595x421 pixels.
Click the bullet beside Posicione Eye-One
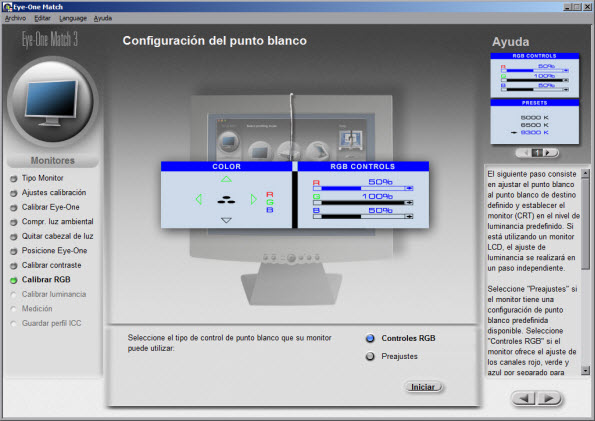click(x=14, y=251)
